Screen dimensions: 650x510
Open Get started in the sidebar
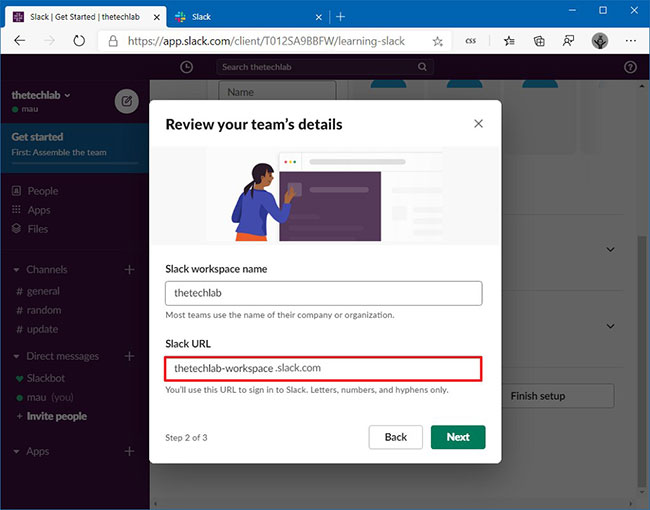pos(75,148)
